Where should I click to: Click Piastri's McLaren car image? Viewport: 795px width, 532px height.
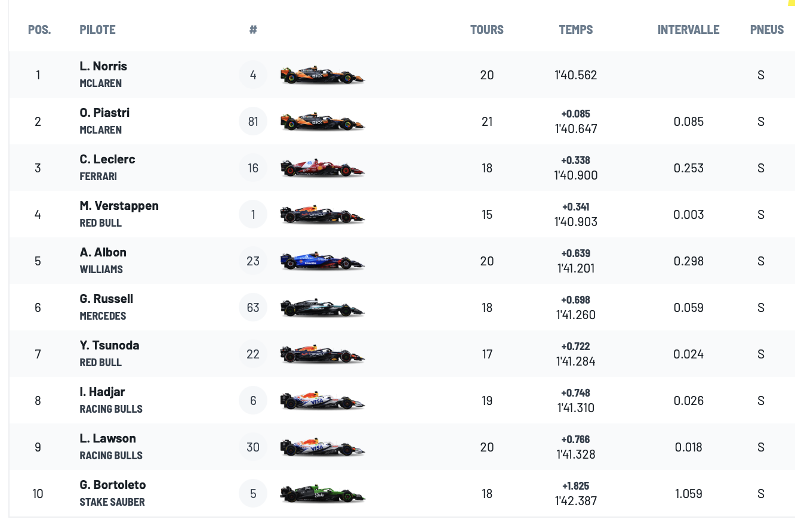(322, 122)
